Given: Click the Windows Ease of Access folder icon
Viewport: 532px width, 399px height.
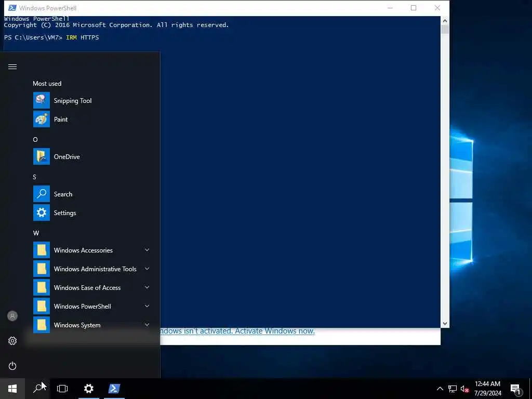Looking at the screenshot, I should [x=42, y=287].
